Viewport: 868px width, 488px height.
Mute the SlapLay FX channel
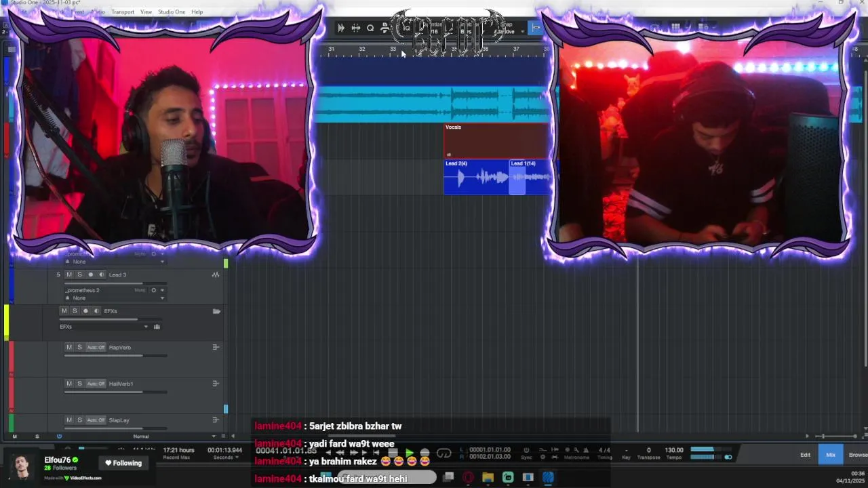[x=68, y=420]
